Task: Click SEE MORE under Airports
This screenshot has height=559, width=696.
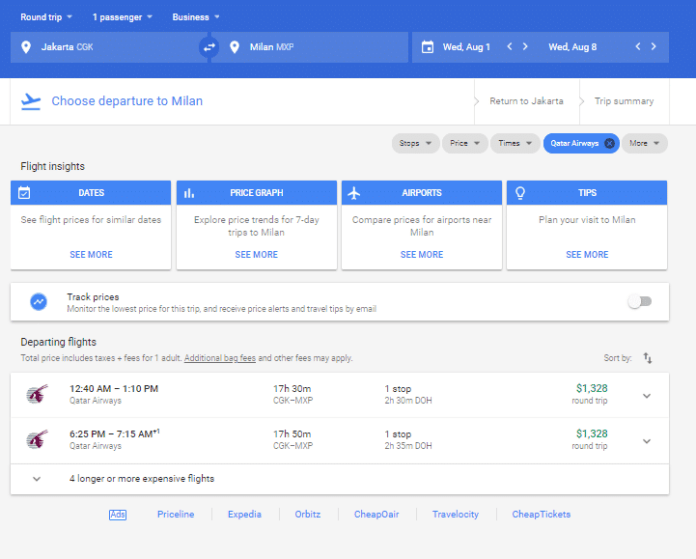Action: (x=422, y=255)
